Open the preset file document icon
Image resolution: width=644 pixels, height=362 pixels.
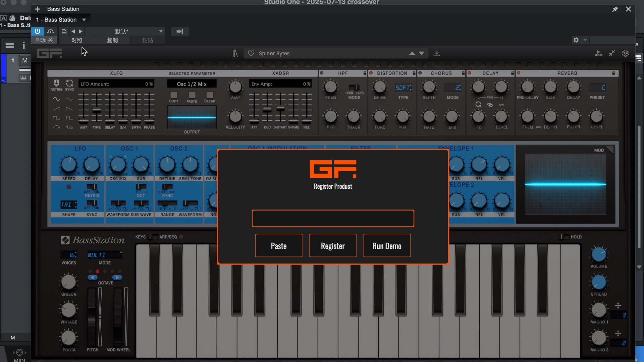point(64,32)
